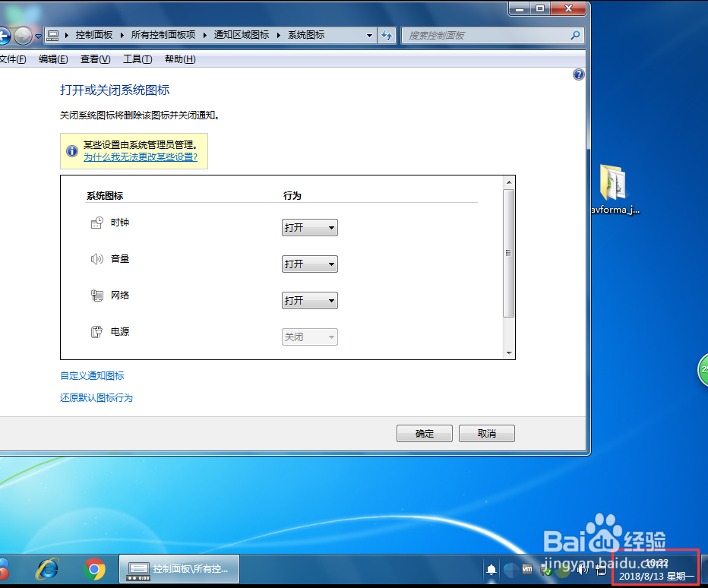The height and width of the screenshot is (588, 708).
Task: Click the 取消 button
Action: [487, 434]
